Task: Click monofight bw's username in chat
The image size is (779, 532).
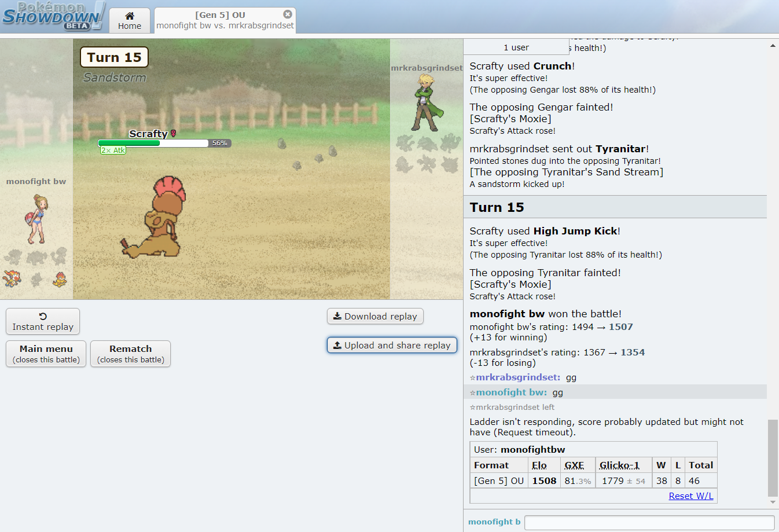Action: (511, 392)
